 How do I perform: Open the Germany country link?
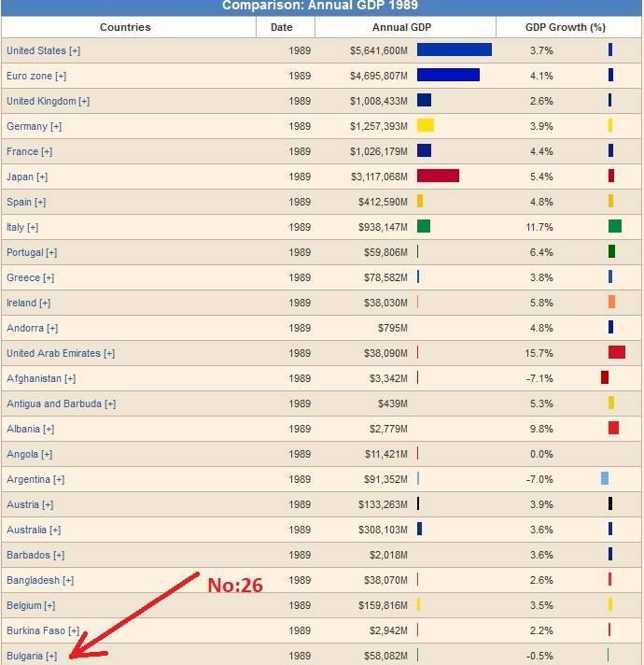pos(27,126)
